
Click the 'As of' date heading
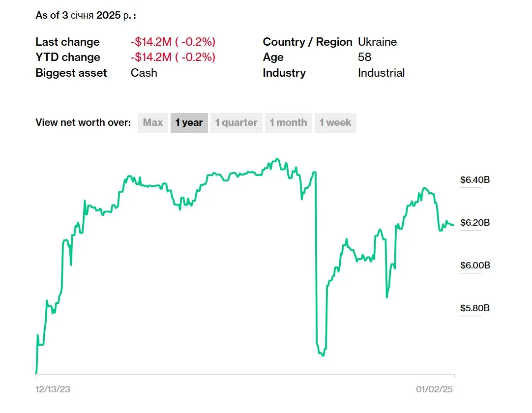coord(86,15)
